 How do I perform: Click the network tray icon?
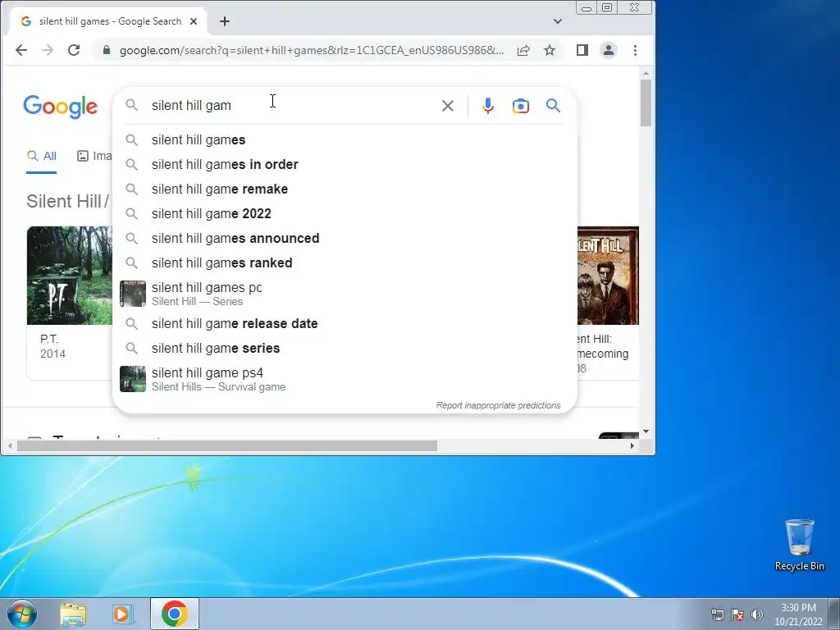pos(717,614)
